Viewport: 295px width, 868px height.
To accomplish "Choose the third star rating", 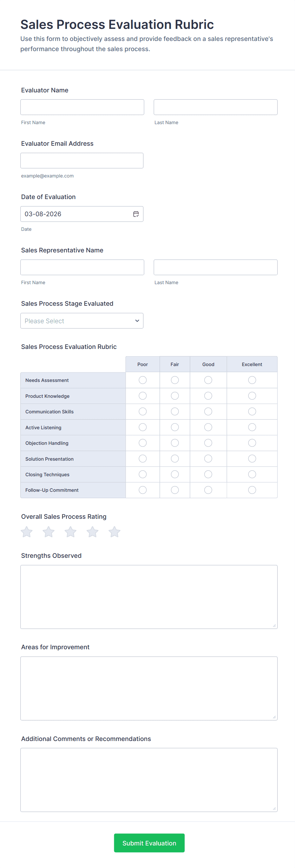I will click(70, 532).
